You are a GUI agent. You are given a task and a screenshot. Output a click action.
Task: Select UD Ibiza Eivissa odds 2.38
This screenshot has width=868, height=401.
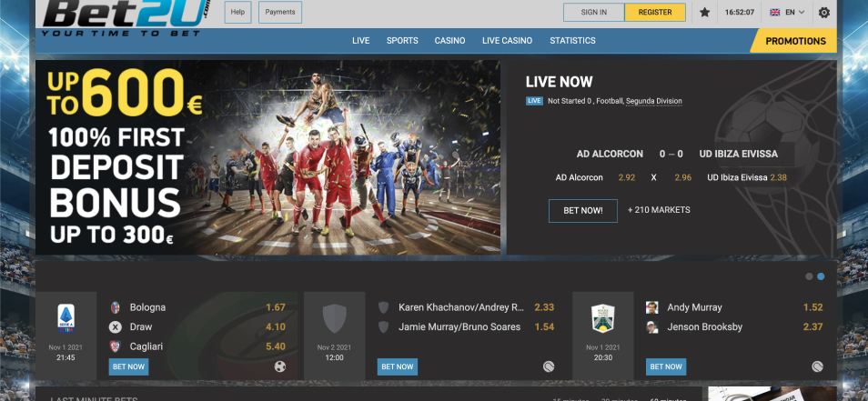pyautogui.click(x=778, y=177)
